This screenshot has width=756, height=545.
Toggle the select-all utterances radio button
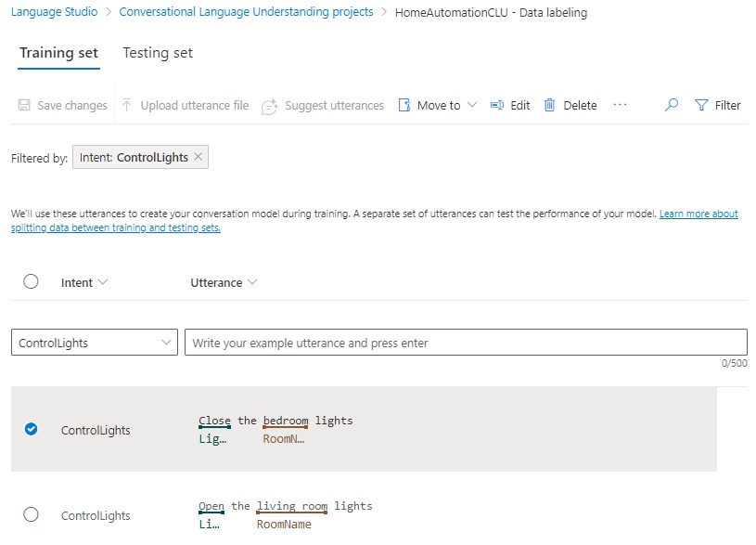31,282
